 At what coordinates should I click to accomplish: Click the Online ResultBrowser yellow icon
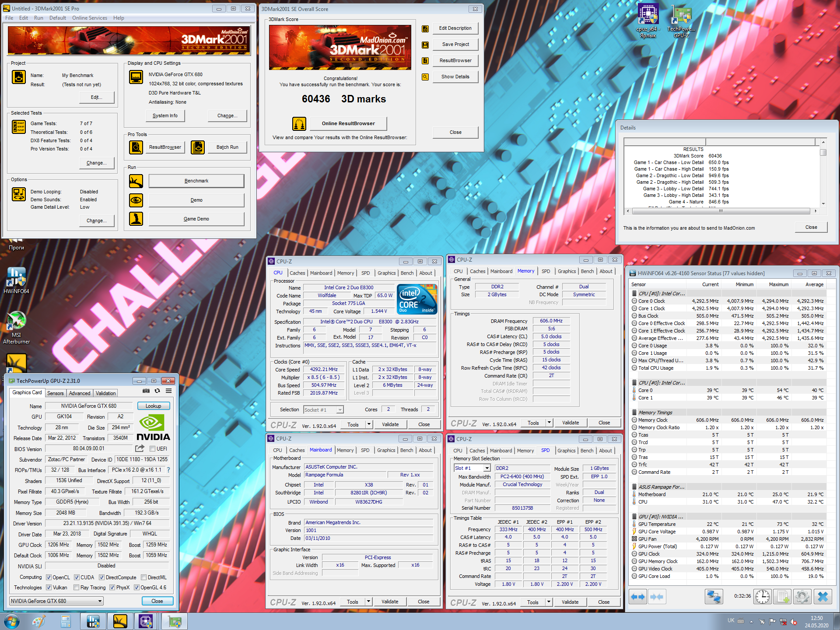tap(299, 124)
